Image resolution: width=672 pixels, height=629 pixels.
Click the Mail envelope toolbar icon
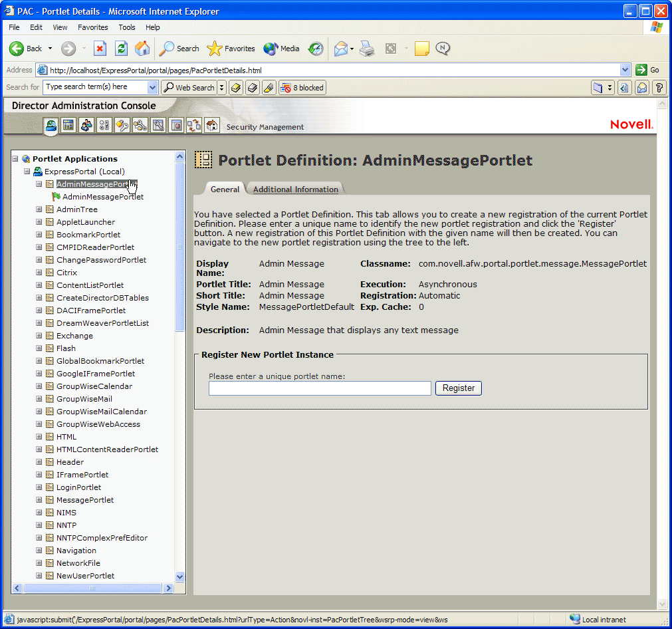341,49
